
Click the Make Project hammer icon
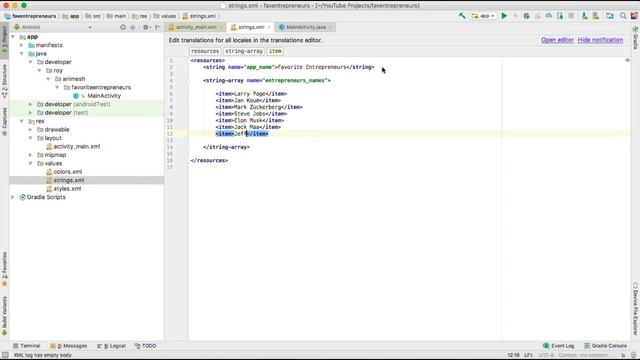point(462,16)
